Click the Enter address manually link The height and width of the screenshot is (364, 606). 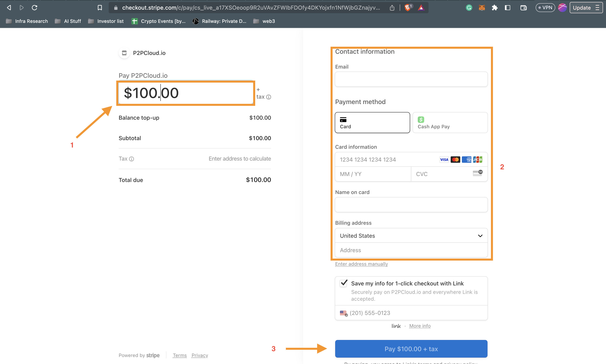tap(361, 264)
